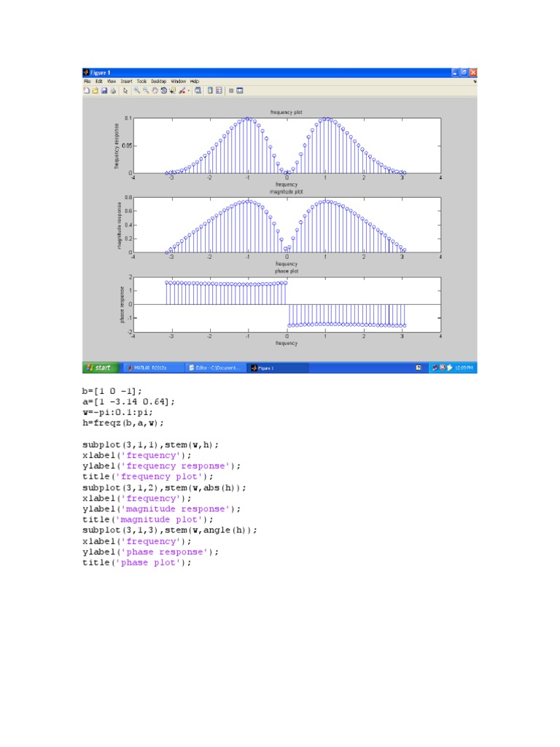
Task: Select the Data Cursor tool
Action: tap(172, 90)
